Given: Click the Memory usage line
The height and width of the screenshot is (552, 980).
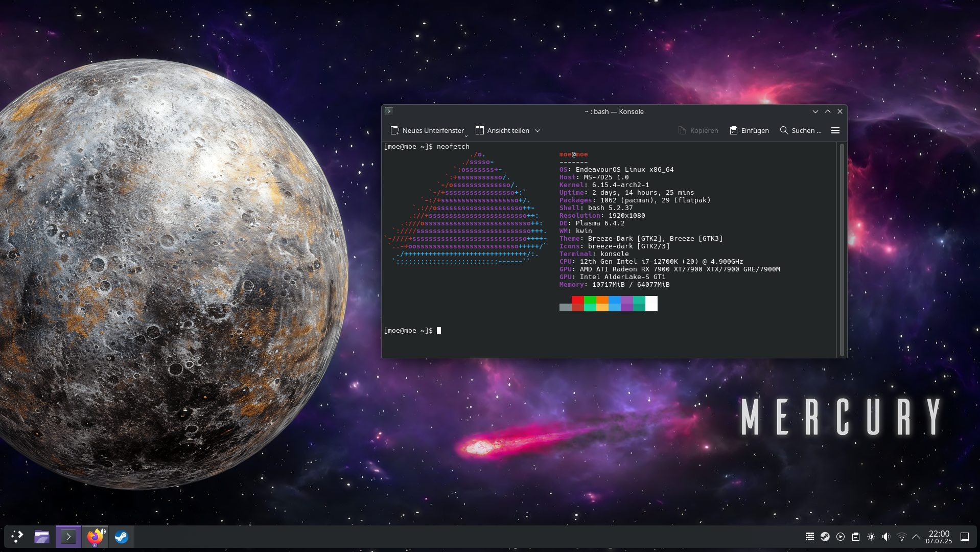Looking at the screenshot, I should [x=615, y=285].
